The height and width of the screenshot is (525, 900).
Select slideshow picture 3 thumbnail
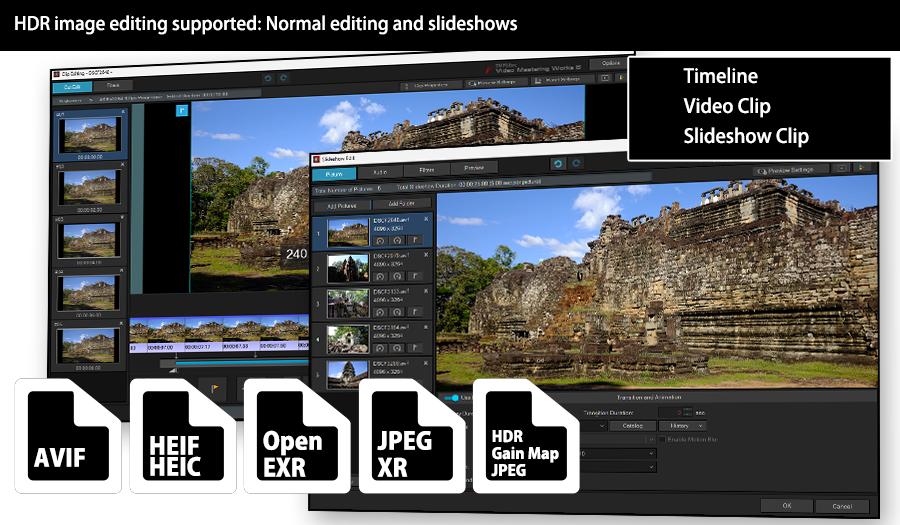348,304
